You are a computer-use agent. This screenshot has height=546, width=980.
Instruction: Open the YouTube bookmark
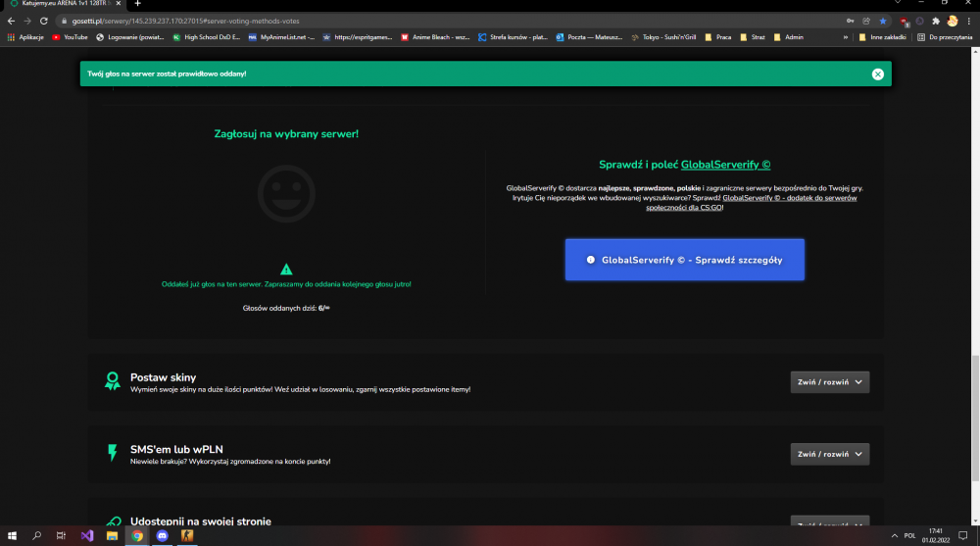click(x=70, y=37)
